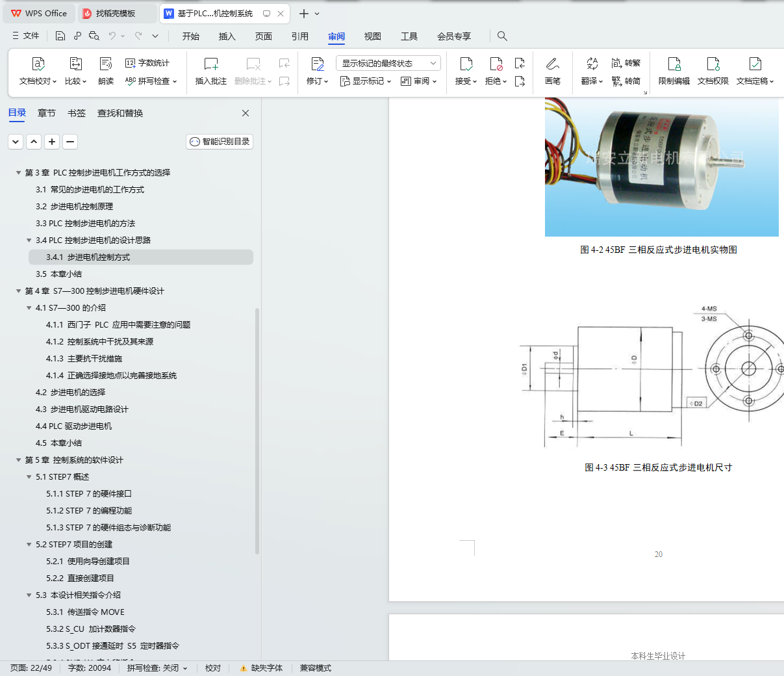Viewport: 784px width, 676px height.
Task: Click the outline panel vertical scrollbar
Action: 257,430
